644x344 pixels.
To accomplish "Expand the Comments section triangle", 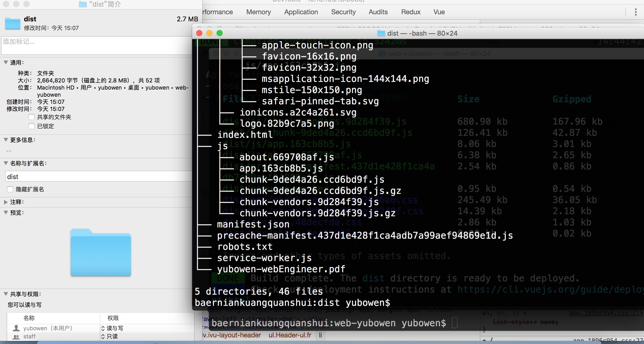I will point(6,202).
